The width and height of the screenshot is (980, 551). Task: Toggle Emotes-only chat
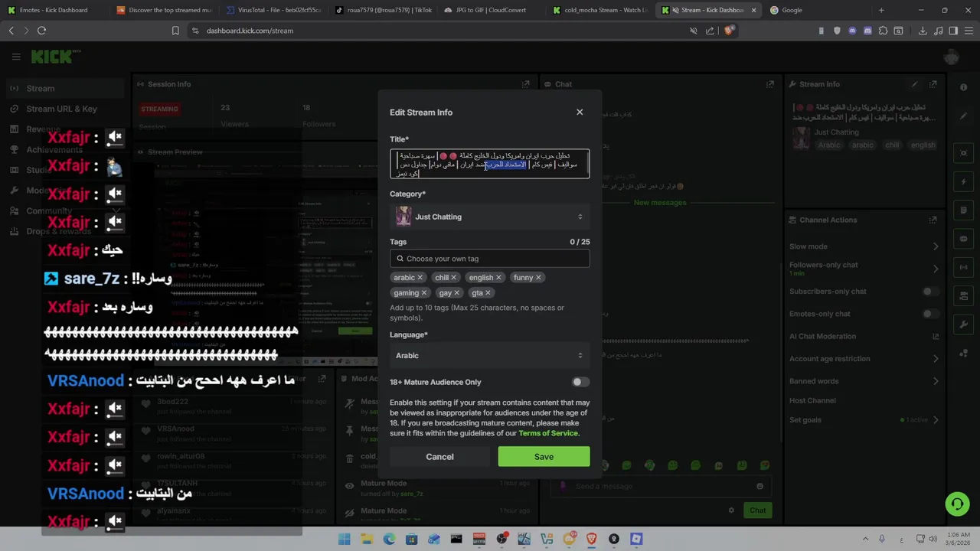click(x=930, y=314)
